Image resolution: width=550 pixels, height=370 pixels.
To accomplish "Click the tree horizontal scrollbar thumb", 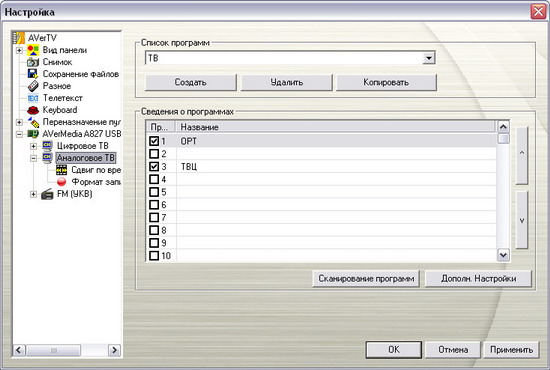I will click(x=53, y=350).
